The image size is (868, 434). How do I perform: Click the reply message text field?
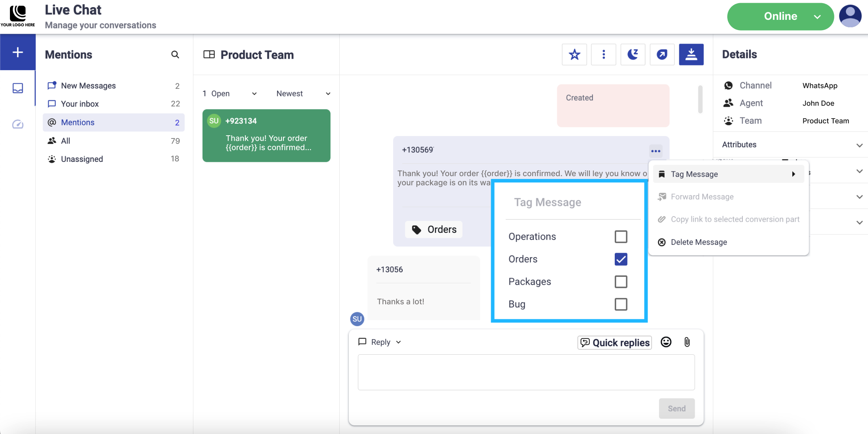[x=526, y=372]
